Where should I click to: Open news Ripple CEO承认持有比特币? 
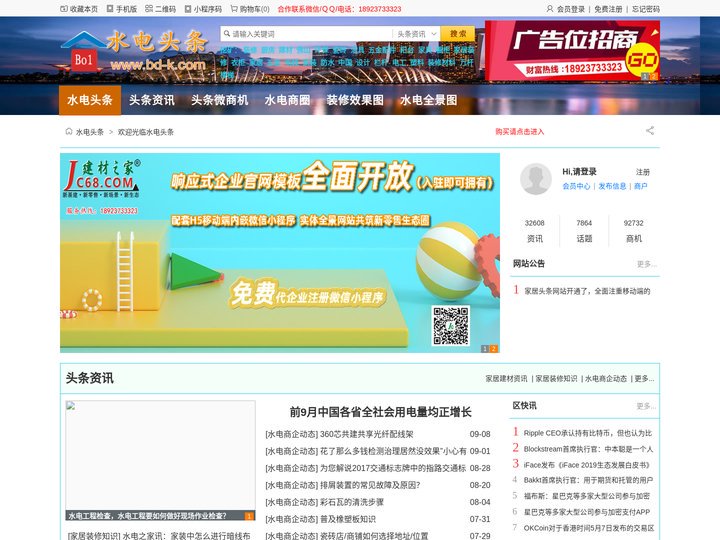588,433
